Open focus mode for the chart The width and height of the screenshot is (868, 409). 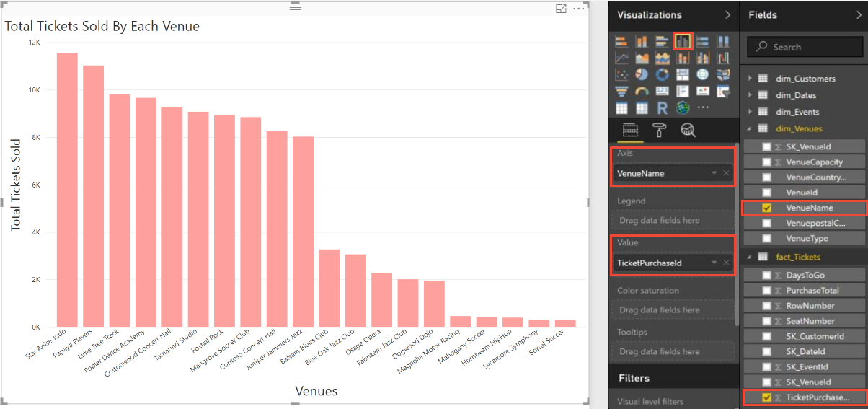pyautogui.click(x=562, y=9)
